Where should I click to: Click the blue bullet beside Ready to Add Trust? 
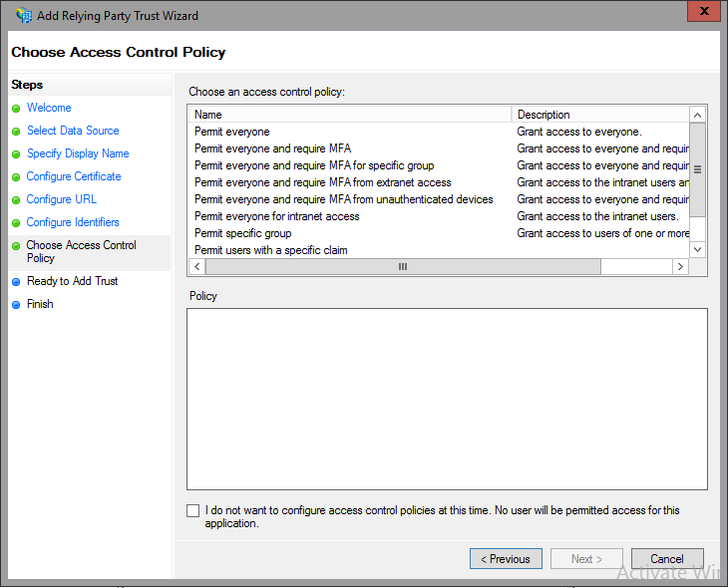16,282
